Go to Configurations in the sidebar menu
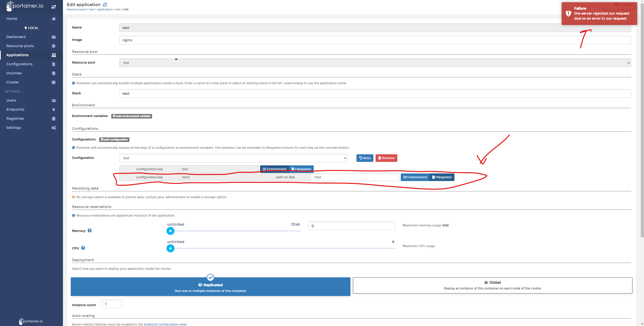This screenshot has width=644, height=326. click(x=19, y=64)
